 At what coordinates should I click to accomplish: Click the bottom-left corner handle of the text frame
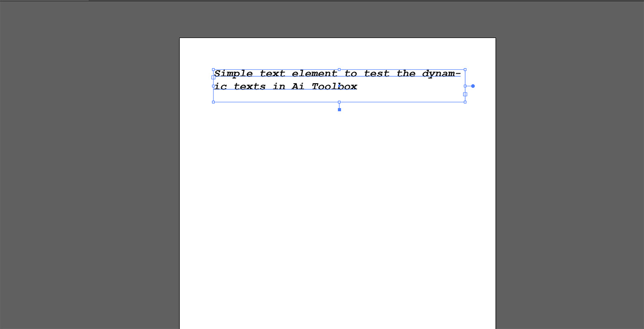[213, 101]
